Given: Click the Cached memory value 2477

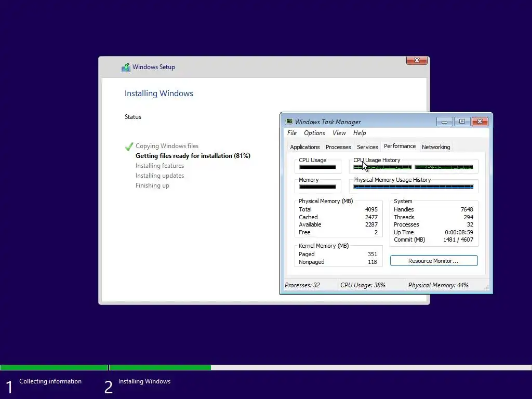Looking at the screenshot, I should (x=371, y=217).
